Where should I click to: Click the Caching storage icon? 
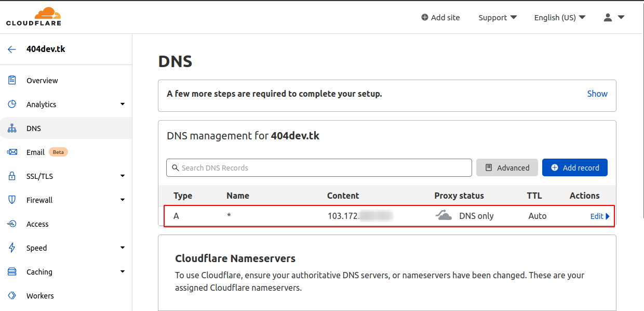tap(12, 271)
